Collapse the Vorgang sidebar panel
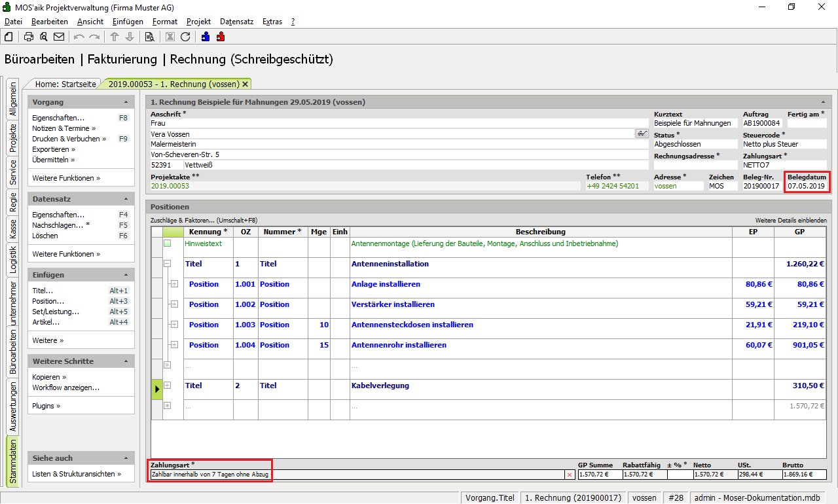 pos(126,102)
